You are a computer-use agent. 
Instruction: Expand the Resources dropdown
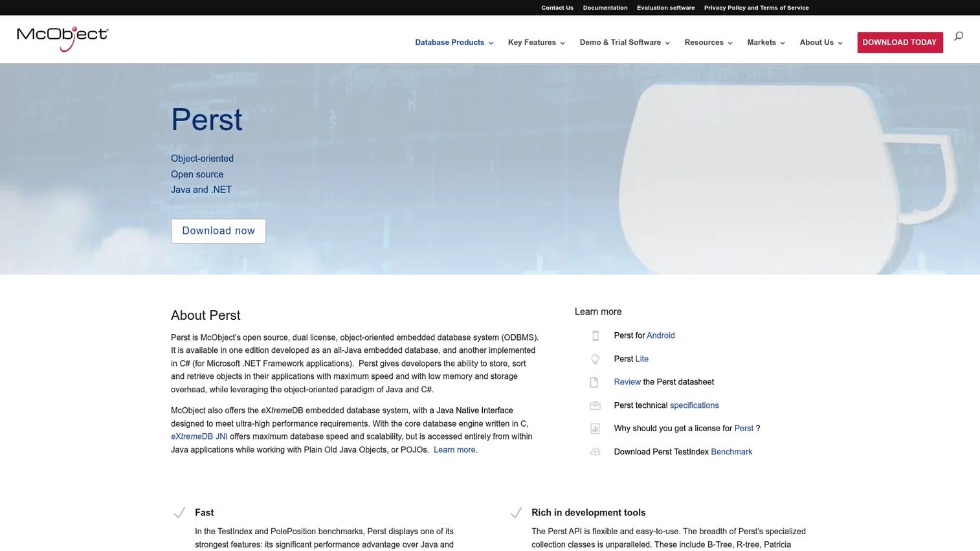coord(708,43)
